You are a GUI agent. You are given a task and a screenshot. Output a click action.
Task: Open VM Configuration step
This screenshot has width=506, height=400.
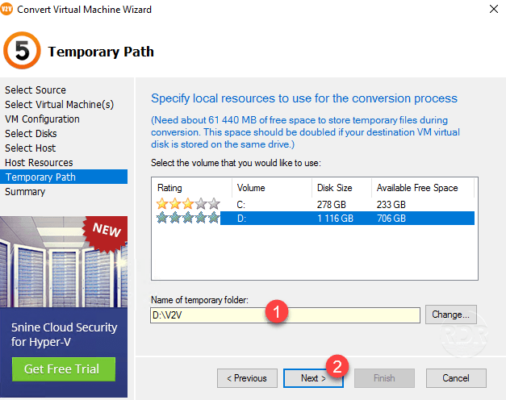(42, 119)
